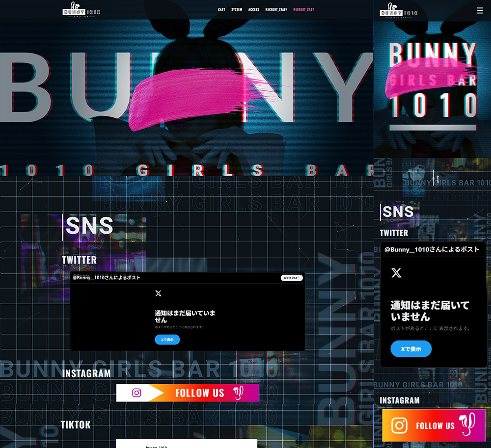Tap Instagram camera icon in mobile banner
Viewport: 491px width, 448px height.
399,425
